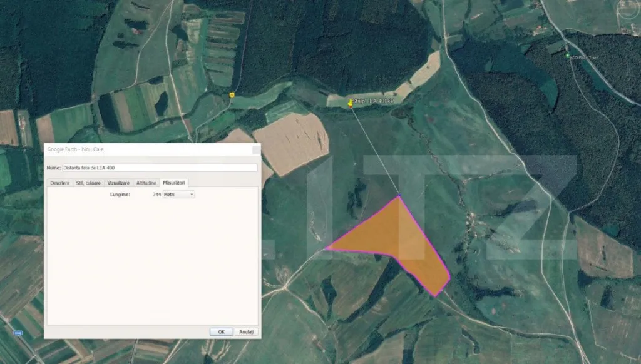Click the green ADO Race Track marker
This screenshot has height=364, width=641.
[568, 56]
